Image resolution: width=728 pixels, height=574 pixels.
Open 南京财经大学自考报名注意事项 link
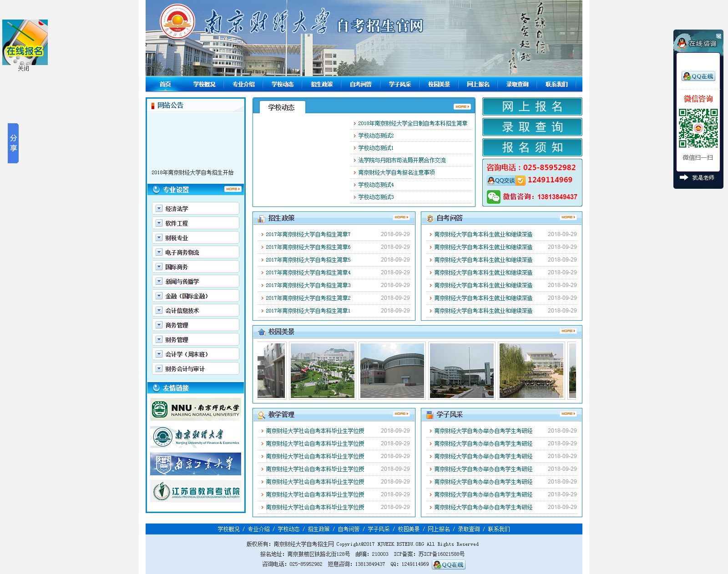pos(396,172)
